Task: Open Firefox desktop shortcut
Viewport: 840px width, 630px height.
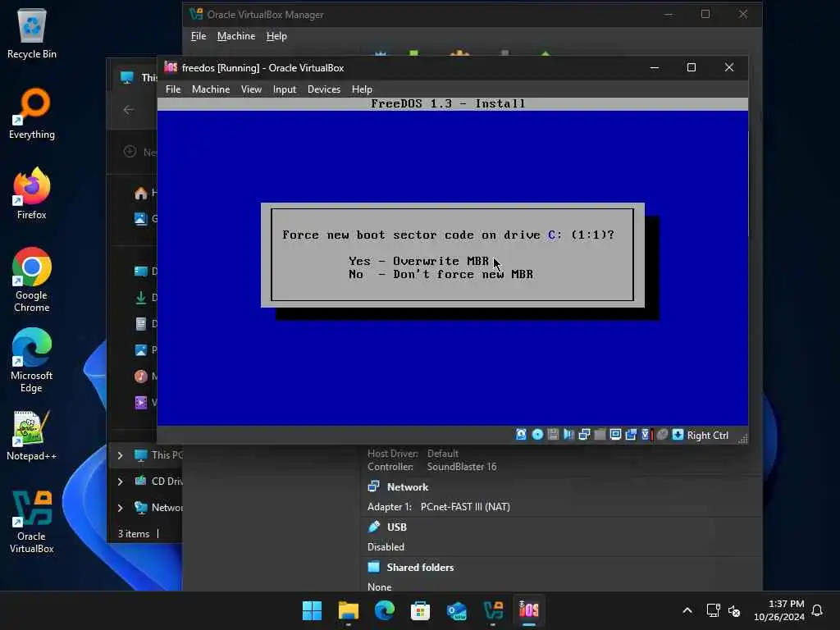Action: [x=32, y=194]
